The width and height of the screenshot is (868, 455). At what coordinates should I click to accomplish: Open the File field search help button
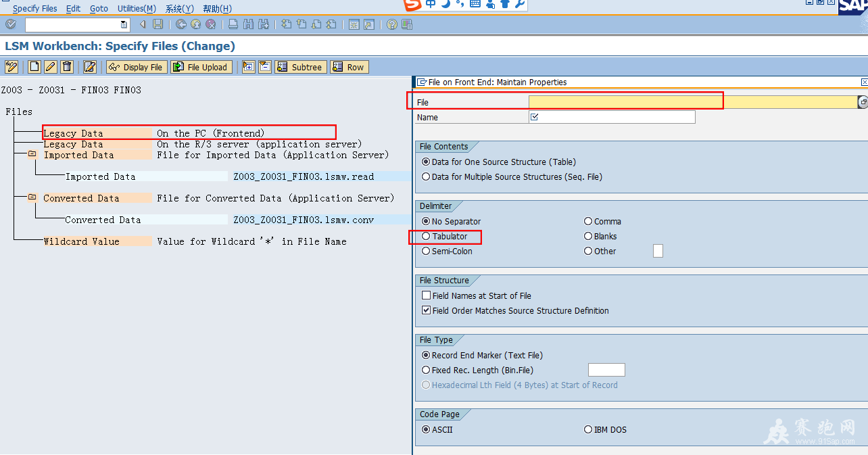click(x=863, y=102)
